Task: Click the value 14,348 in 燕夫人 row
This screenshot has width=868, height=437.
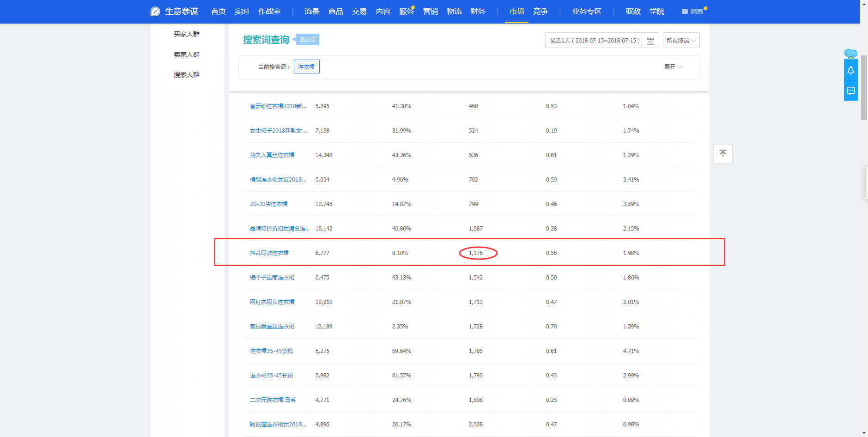Action: [324, 155]
